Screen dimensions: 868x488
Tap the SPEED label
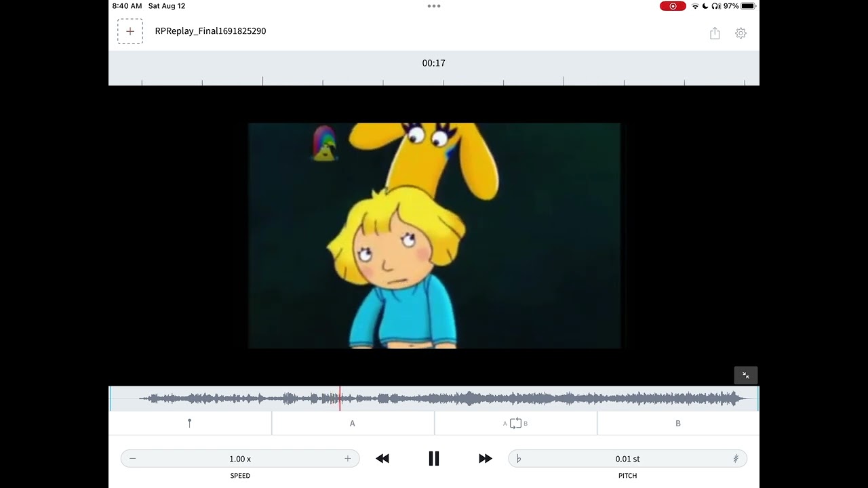click(x=240, y=476)
